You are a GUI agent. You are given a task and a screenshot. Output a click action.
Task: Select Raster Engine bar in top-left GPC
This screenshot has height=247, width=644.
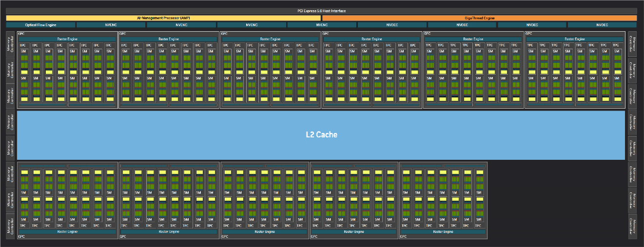(x=67, y=39)
